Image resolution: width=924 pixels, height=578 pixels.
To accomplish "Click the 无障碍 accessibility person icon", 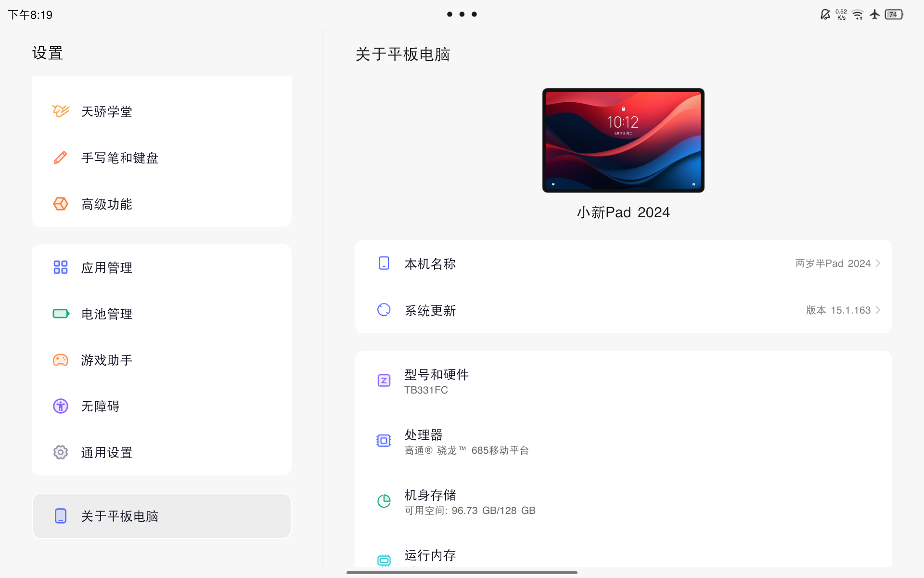I will (x=60, y=406).
